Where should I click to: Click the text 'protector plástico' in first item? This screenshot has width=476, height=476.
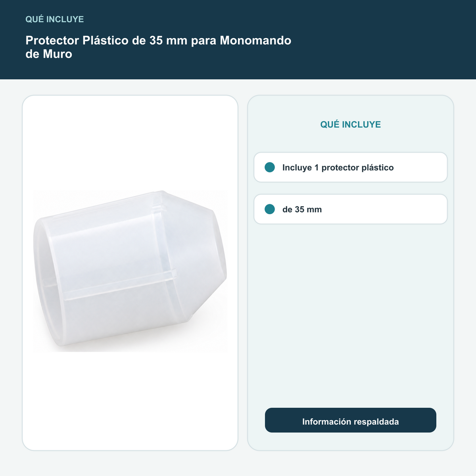[x=357, y=168]
